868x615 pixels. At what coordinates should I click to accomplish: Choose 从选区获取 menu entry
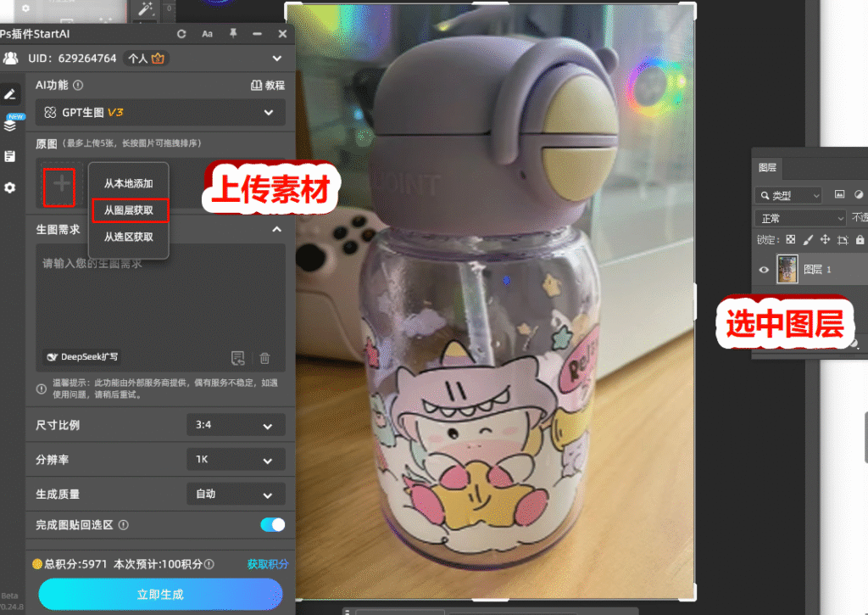click(x=129, y=237)
